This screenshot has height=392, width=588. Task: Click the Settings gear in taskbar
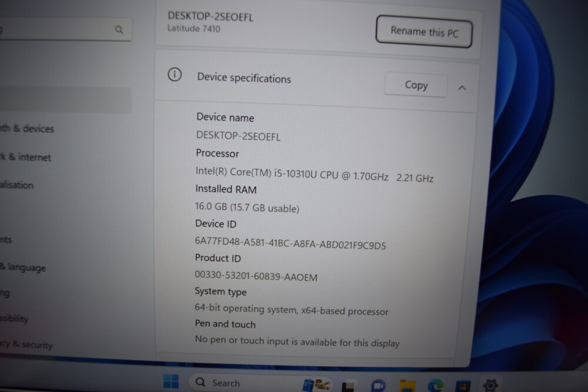[490, 385]
